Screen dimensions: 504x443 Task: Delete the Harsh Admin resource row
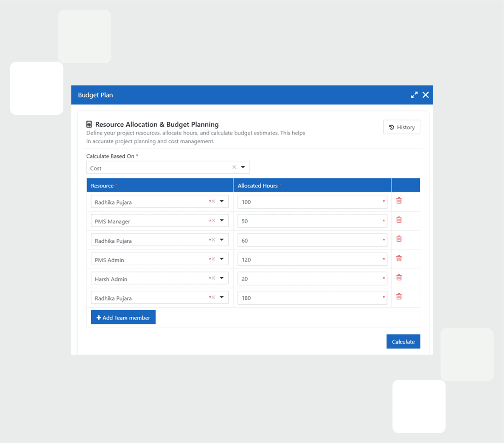coord(399,277)
